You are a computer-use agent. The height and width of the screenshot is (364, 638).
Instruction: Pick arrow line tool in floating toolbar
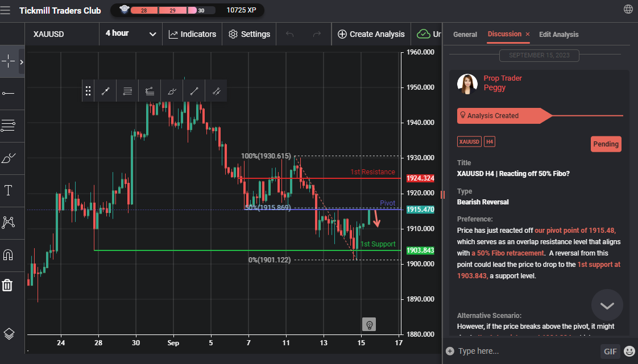coord(105,91)
